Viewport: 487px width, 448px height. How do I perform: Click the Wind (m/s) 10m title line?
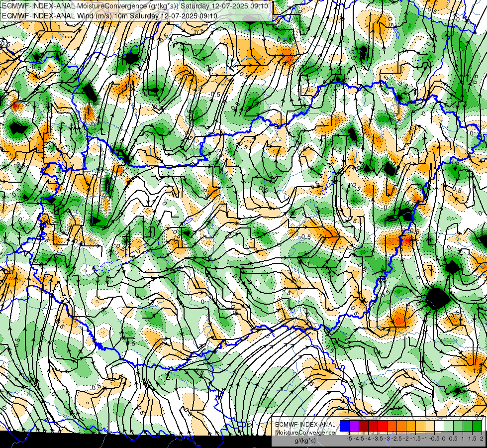click(x=109, y=16)
